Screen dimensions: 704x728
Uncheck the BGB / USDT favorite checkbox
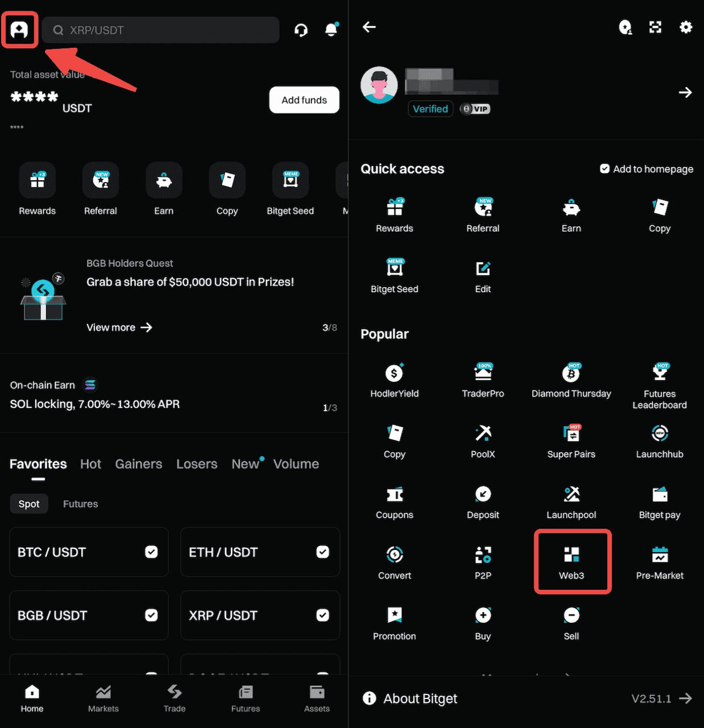[151, 615]
